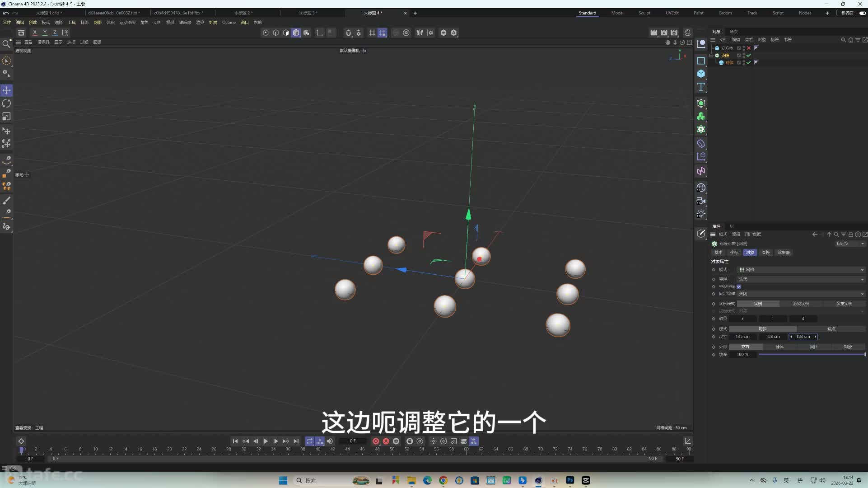Select the Rotate tool in left toolbar

(6, 103)
